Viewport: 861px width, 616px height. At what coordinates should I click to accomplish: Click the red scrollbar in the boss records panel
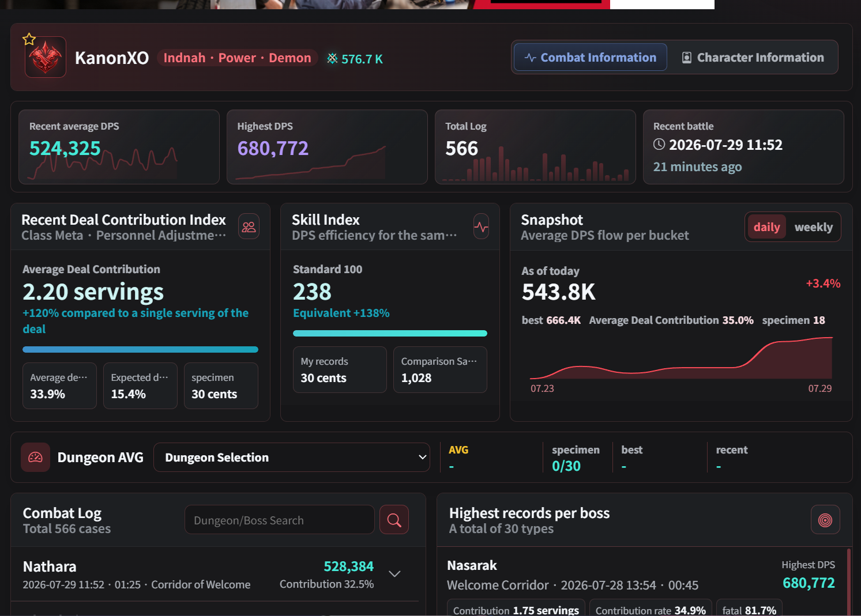(x=848, y=582)
